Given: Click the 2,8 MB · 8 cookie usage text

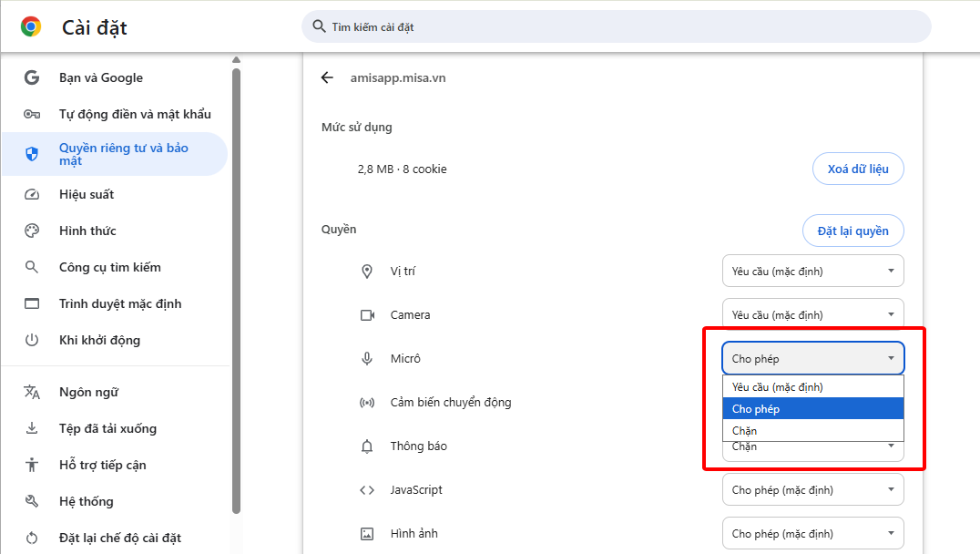Looking at the screenshot, I should pos(402,169).
